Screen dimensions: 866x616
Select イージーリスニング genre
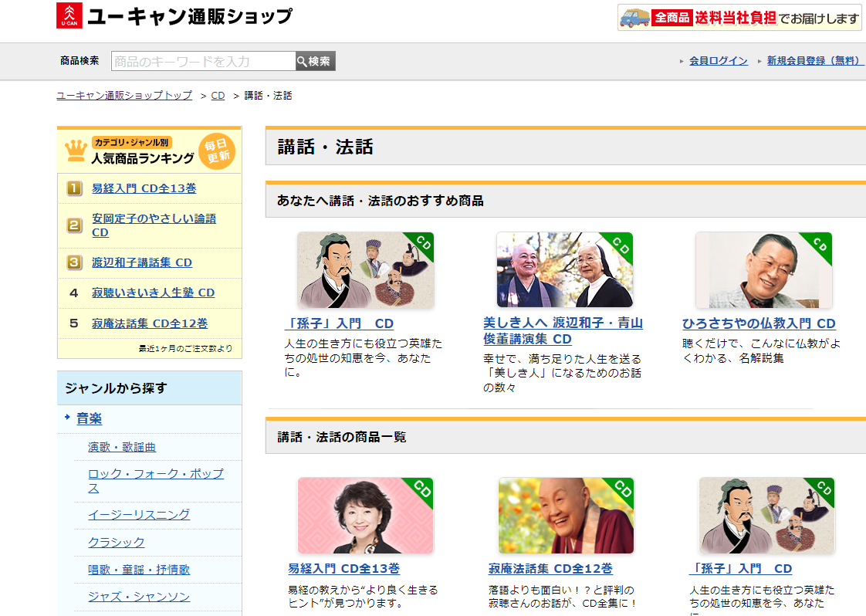pyautogui.click(x=139, y=515)
